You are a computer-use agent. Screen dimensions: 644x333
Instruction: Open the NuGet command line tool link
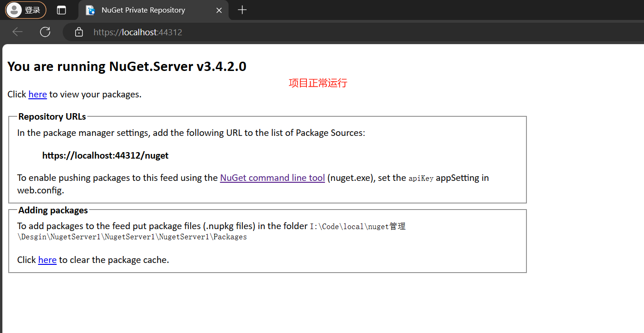point(273,178)
